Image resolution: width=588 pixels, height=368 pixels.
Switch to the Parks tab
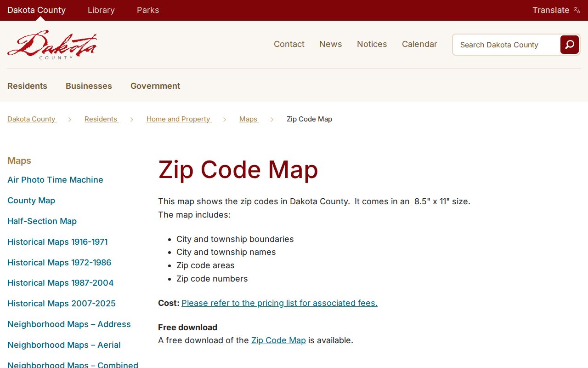coord(148,10)
